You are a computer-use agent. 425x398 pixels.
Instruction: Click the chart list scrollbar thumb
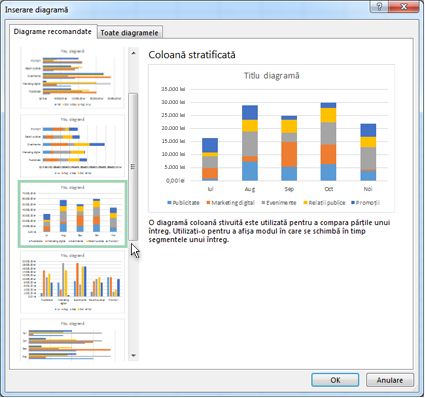pos(133,167)
